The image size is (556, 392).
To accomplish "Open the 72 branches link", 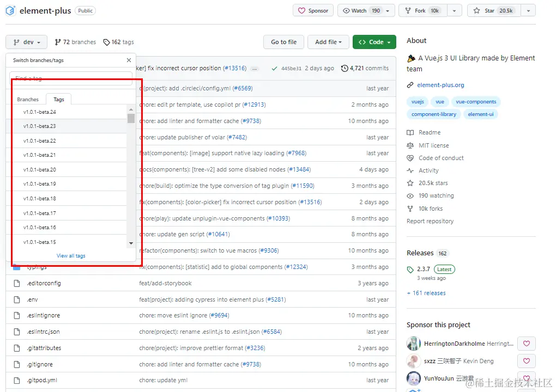I will pyautogui.click(x=75, y=42).
